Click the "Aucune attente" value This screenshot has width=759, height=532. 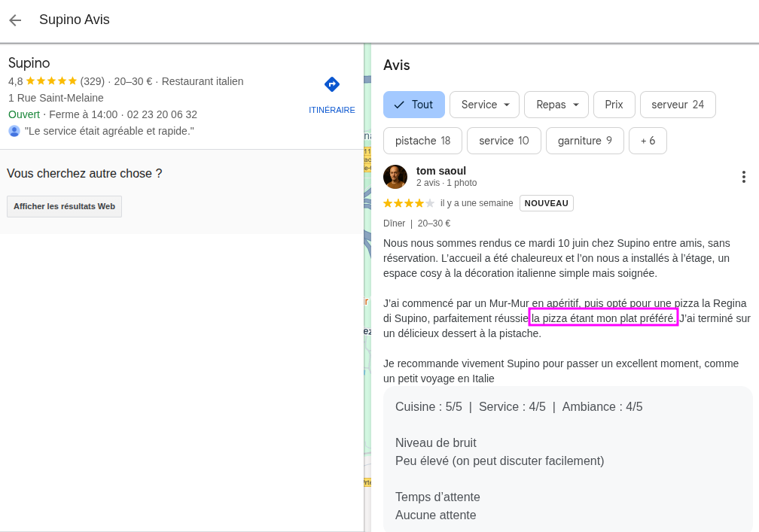click(x=436, y=515)
